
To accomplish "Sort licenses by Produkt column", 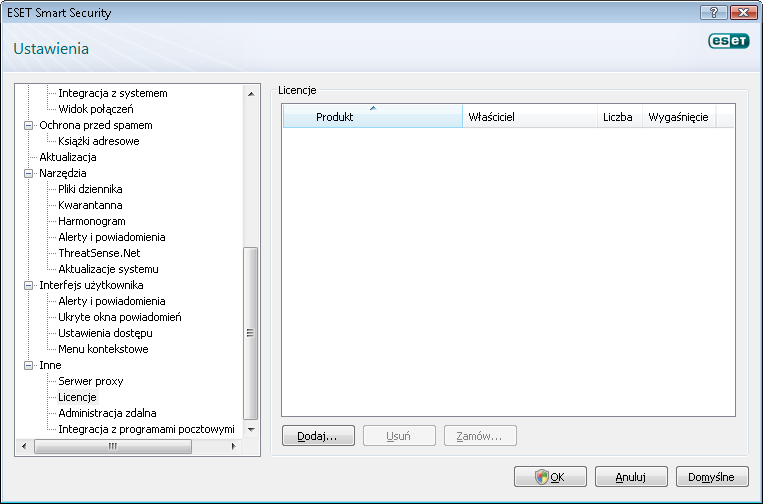I will click(x=373, y=117).
